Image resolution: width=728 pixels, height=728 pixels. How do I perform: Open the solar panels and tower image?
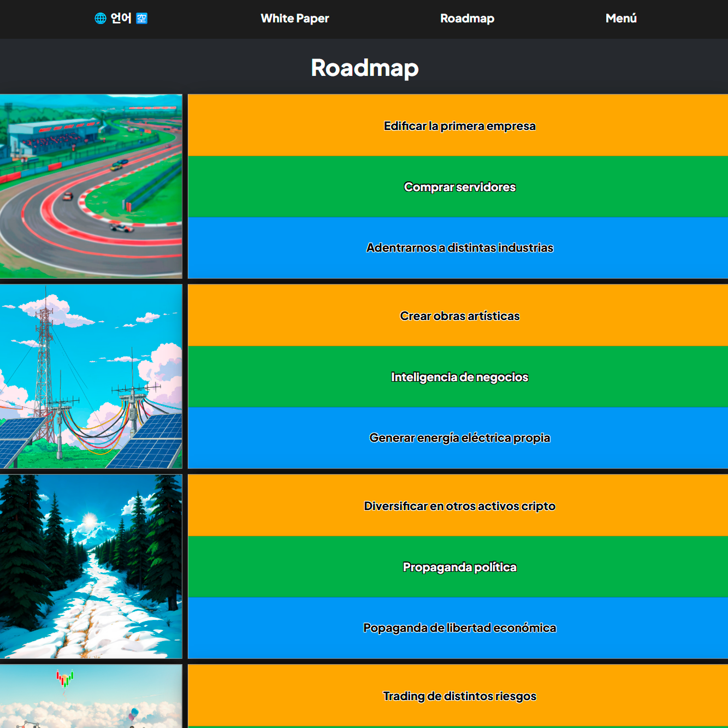click(91, 376)
